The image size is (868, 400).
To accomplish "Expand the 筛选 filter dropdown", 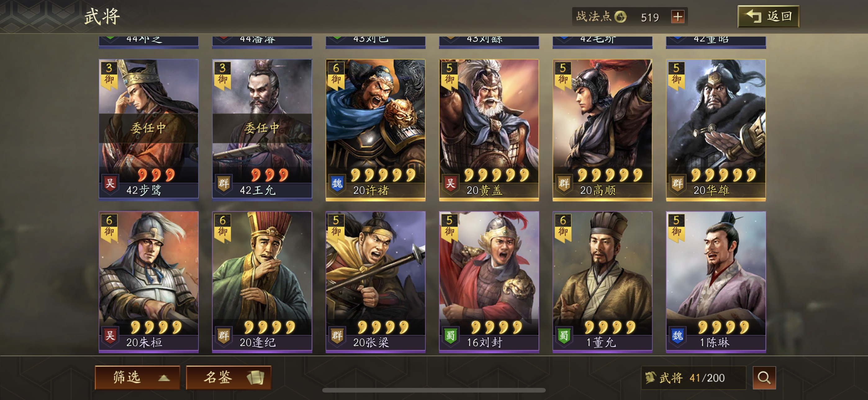I will pos(137,377).
